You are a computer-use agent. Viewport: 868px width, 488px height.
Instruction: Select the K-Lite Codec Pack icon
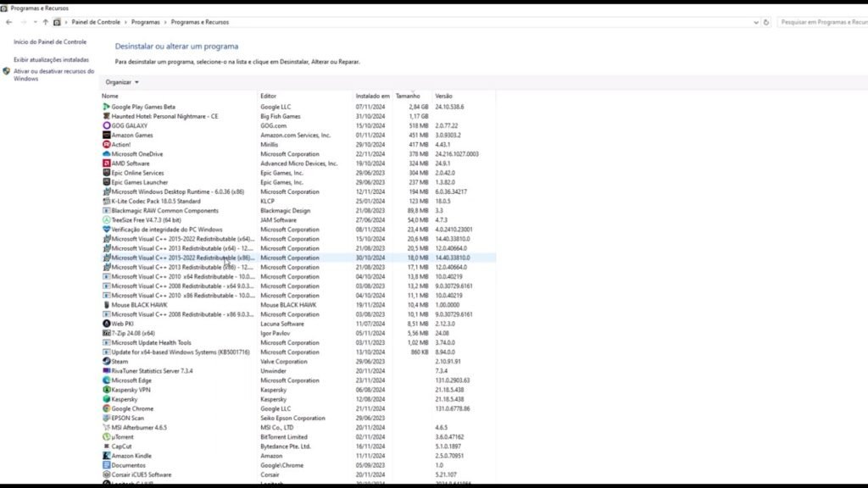tap(106, 201)
